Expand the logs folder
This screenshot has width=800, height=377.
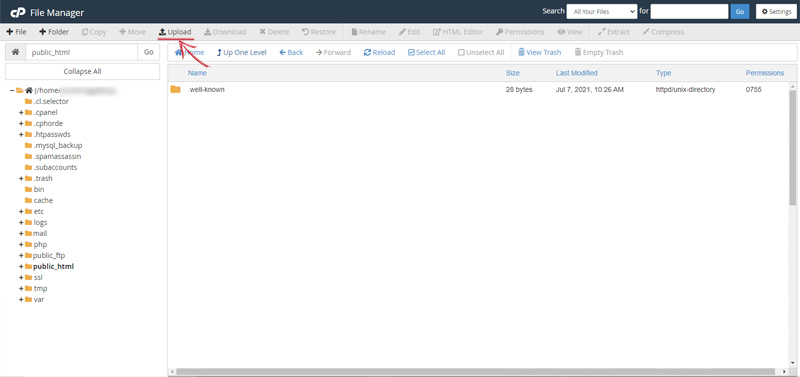point(21,222)
